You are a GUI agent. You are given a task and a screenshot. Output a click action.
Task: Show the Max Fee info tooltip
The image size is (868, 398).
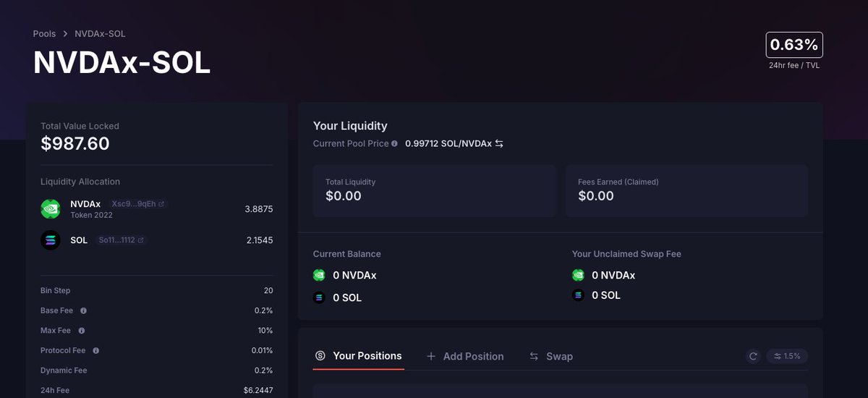[81, 331]
